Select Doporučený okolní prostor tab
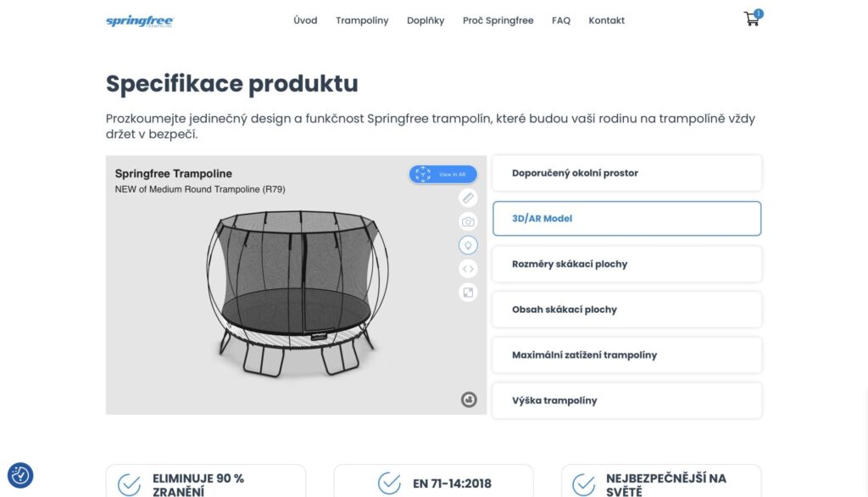 [626, 173]
